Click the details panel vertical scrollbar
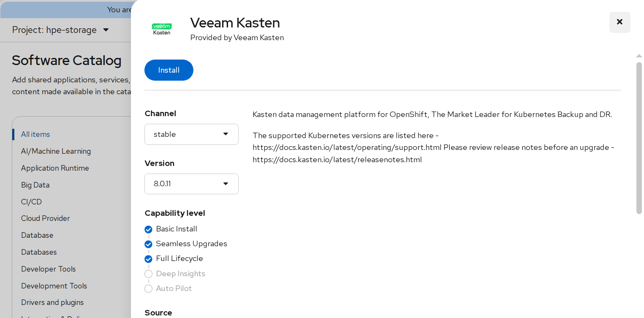Screen dimensions: 644x318 tap(639, 138)
